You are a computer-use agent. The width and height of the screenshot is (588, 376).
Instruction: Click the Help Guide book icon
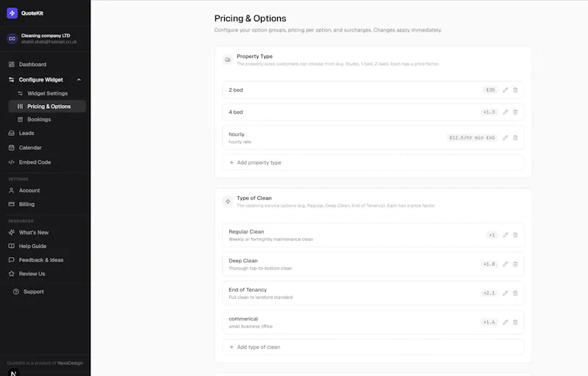pyautogui.click(x=12, y=246)
